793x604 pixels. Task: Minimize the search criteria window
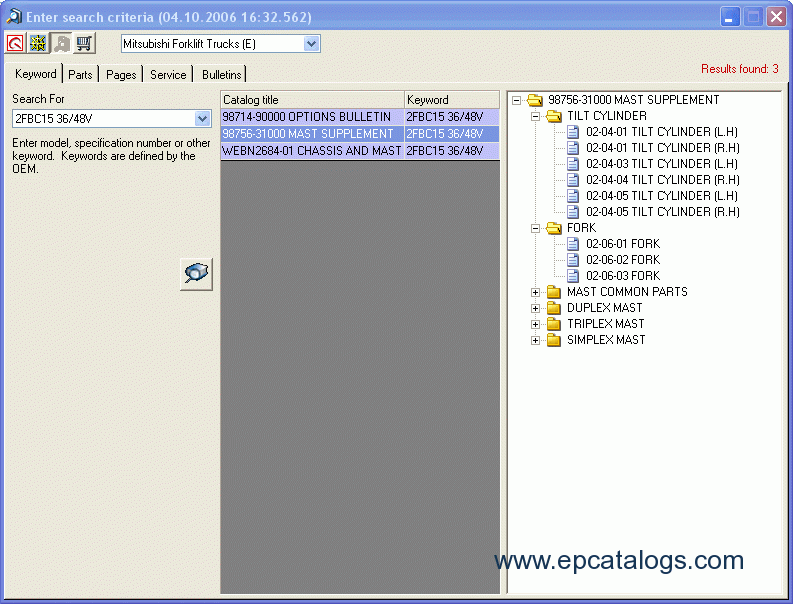[730, 17]
